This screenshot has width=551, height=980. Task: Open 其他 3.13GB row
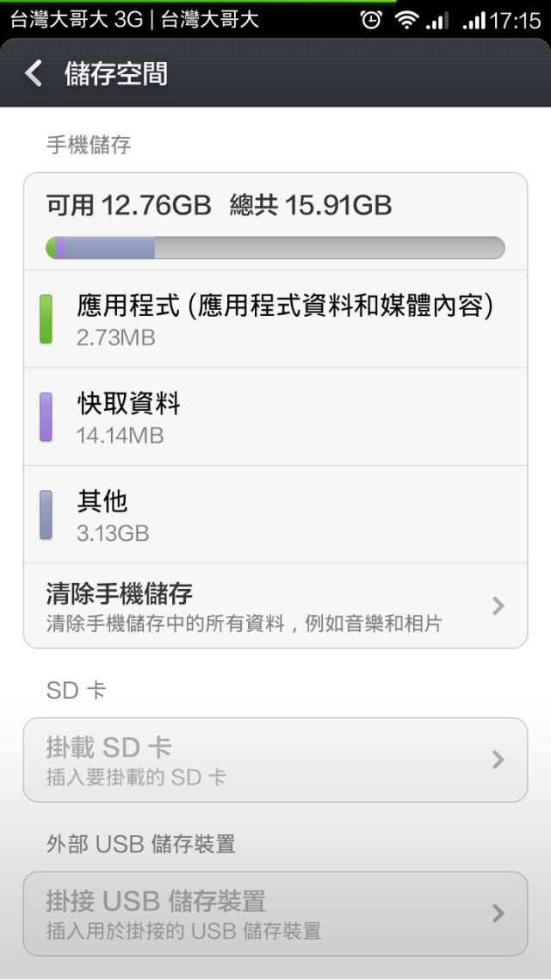pos(275,514)
